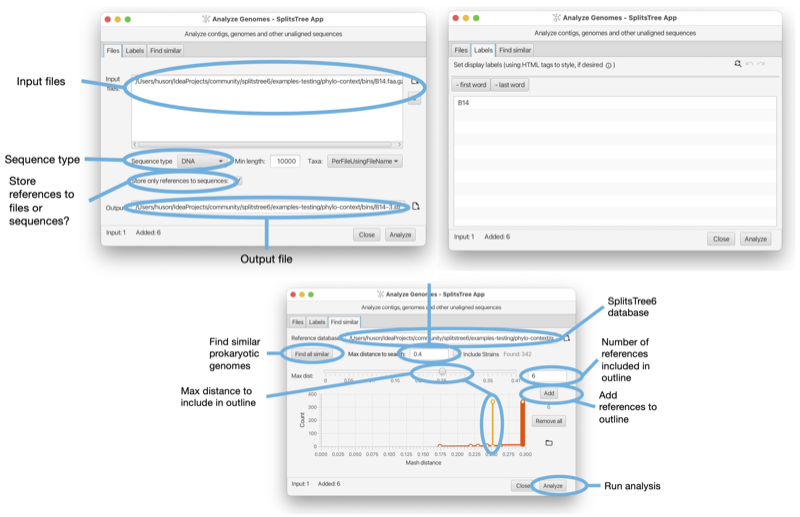Click the find/search icon in Labels window

738,64
